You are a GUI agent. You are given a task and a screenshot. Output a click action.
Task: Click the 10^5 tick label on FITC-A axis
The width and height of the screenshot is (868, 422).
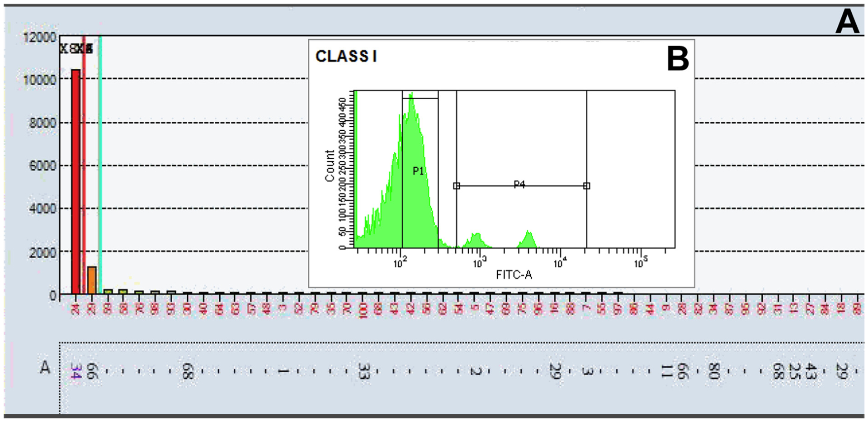640,262
